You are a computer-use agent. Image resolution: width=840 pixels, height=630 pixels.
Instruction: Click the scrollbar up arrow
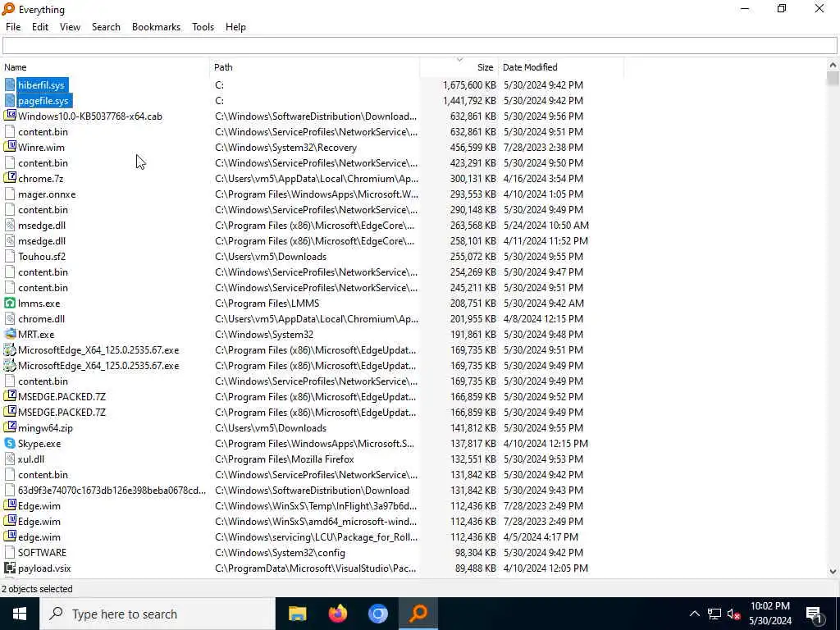[833, 65]
